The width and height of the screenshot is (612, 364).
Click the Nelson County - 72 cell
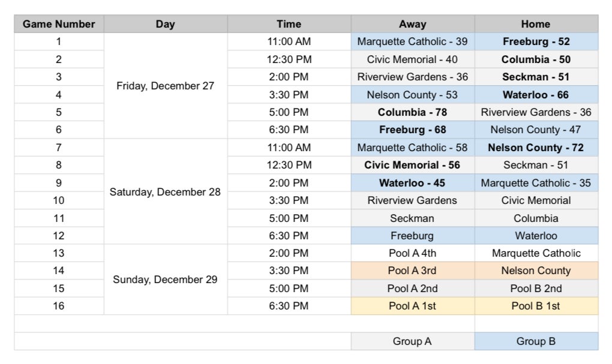[x=536, y=148]
